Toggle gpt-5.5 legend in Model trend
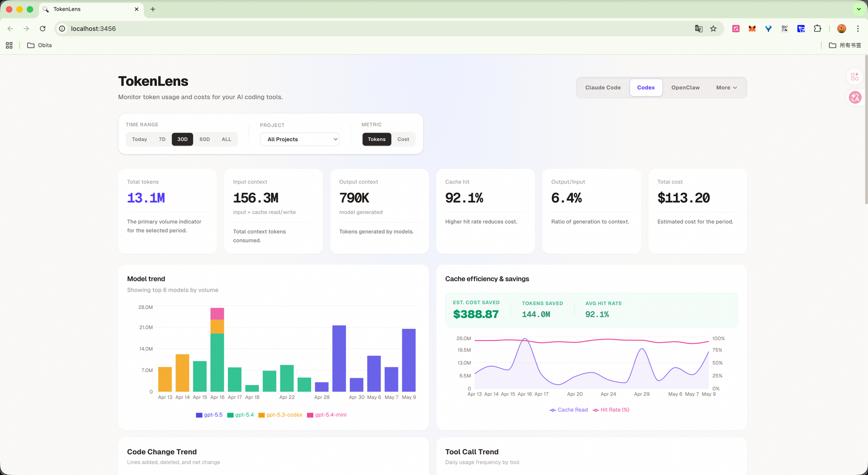 coord(209,415)
